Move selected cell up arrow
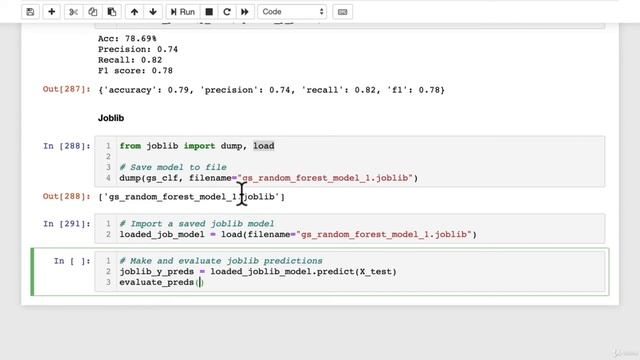 pyautogui.click(x=134, y=12)
